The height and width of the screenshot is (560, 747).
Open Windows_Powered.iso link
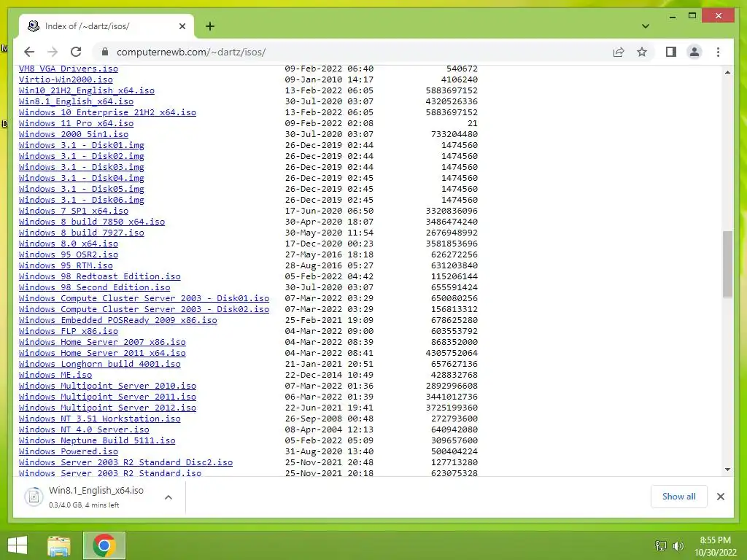click(69, 452)
